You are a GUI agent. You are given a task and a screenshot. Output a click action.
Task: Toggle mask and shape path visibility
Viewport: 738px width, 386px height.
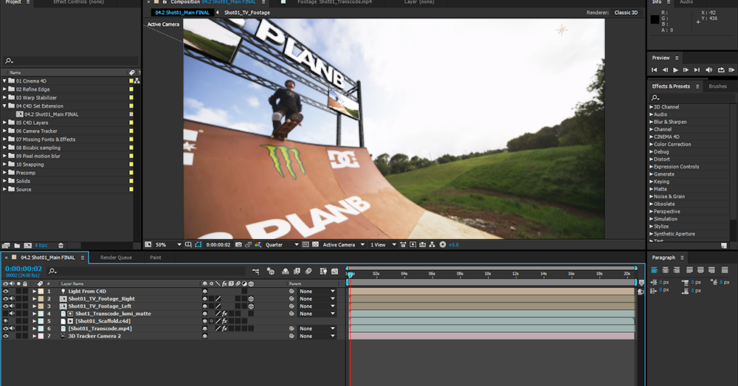point(198,245)
